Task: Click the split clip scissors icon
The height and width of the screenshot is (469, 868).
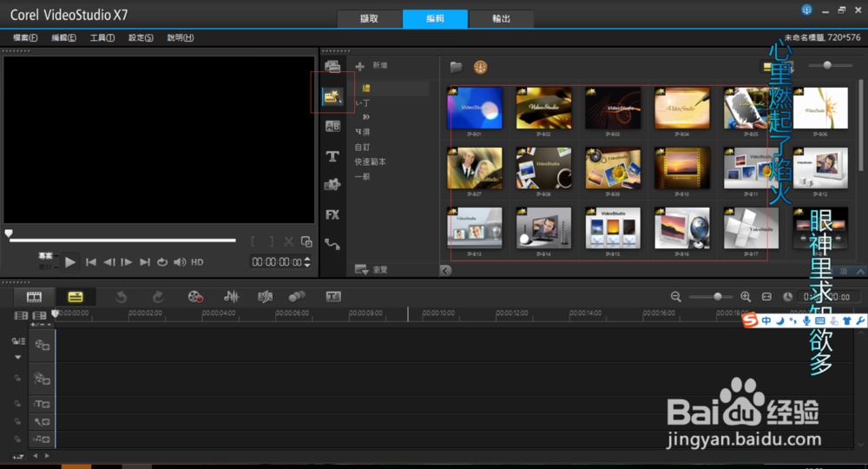Action: coord(288,241)
